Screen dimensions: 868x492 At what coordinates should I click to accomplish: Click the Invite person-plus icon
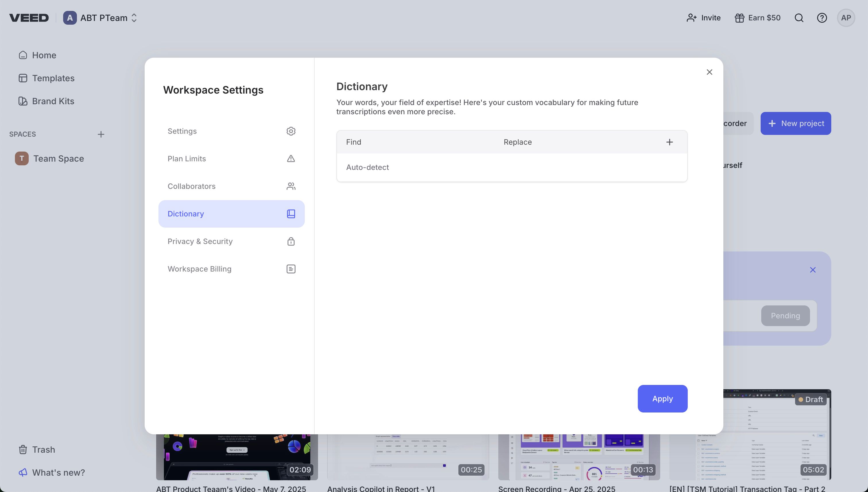tap(692, 18)
